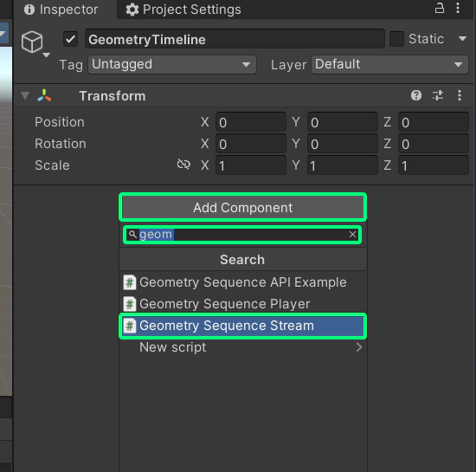
Task: Click the script icon beside Geometry Sequence Player
Action: 130,304
